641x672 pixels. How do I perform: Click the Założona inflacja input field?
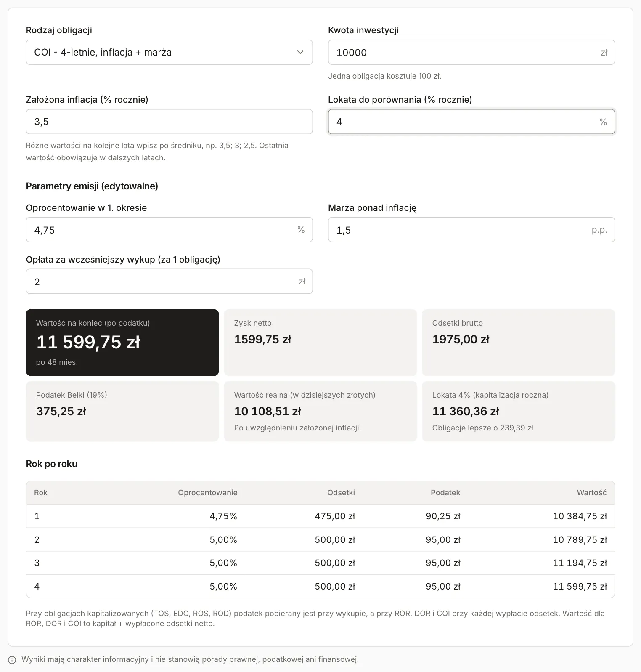point(169,122)
